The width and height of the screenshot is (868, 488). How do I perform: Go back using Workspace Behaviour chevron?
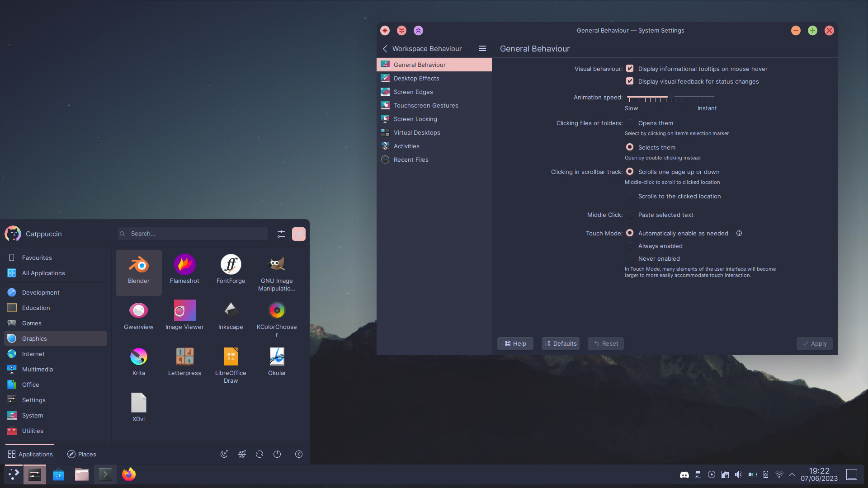385,48
